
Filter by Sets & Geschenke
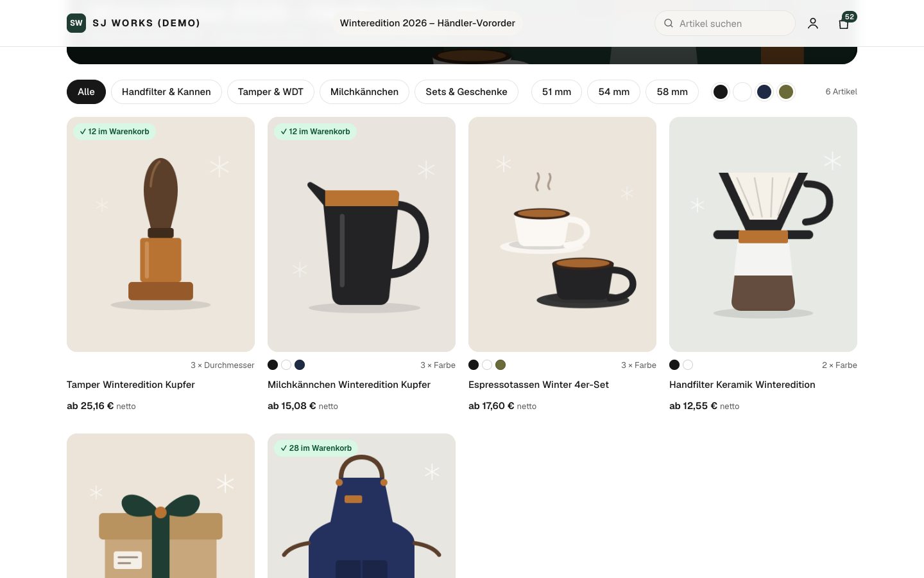[466, 92]
